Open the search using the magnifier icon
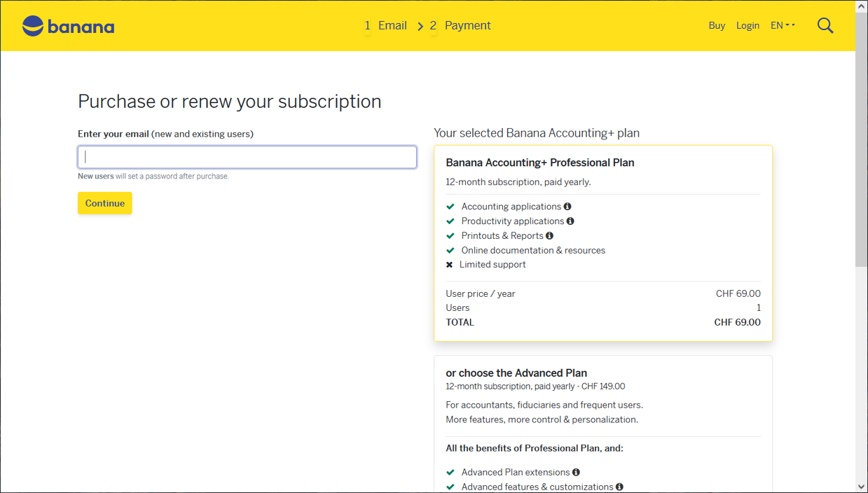The width and height of the screenshot is (868, 493). [825, 25]
